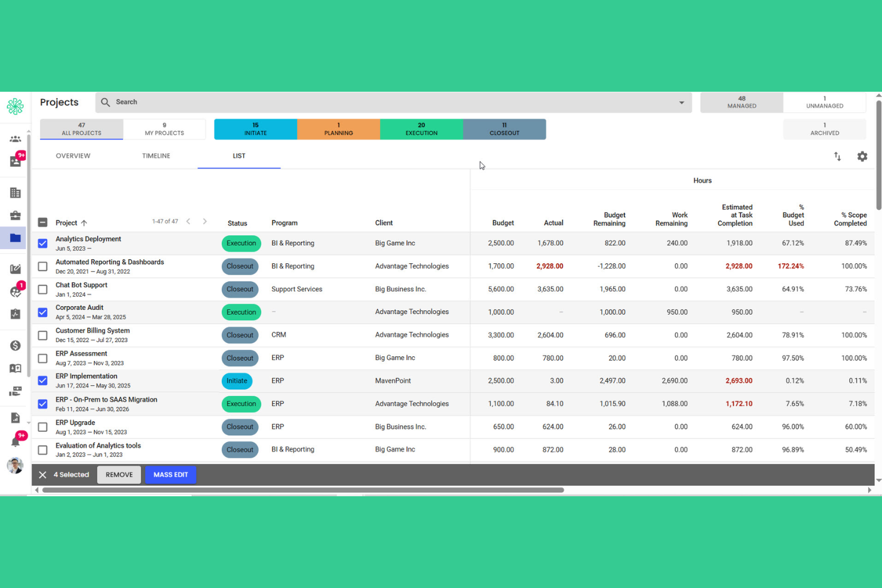882x588 pixels.
Task: Expand the search bar dropdown arrow
Action: (681, 102)
